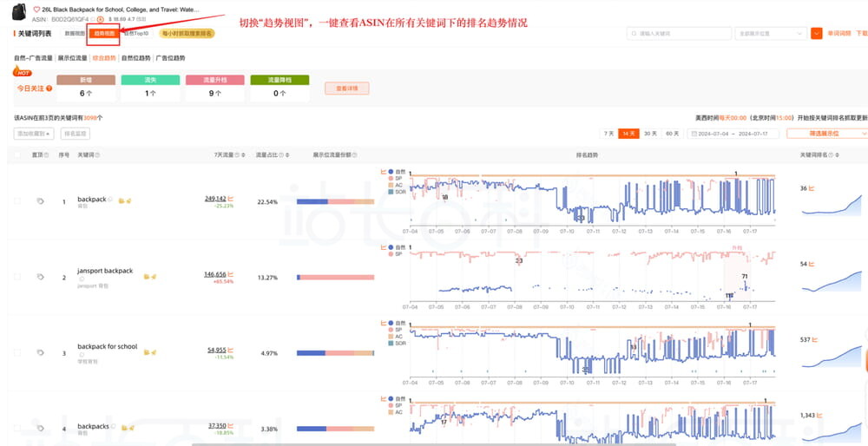Screen dimensions: 868x446
Task: Open the 添加收藏到 dropdown
Action: [x=34, y=134]
